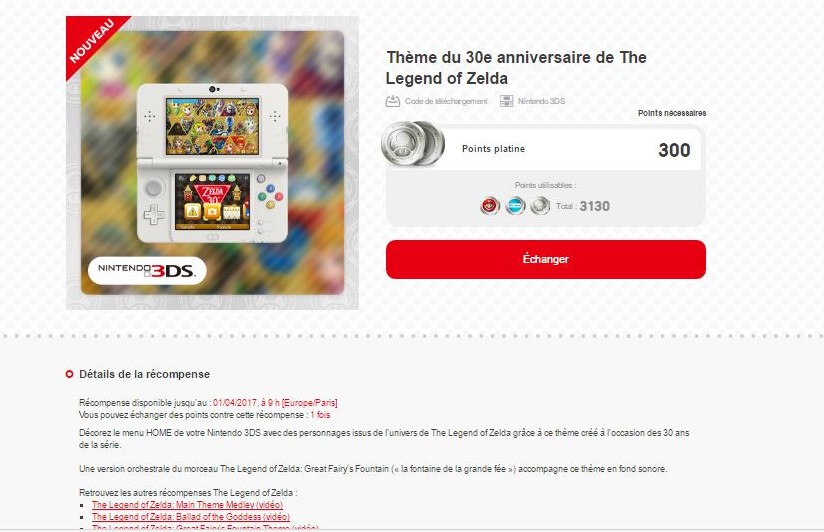
Task: Click the download code icon
Action: (393, 101)
